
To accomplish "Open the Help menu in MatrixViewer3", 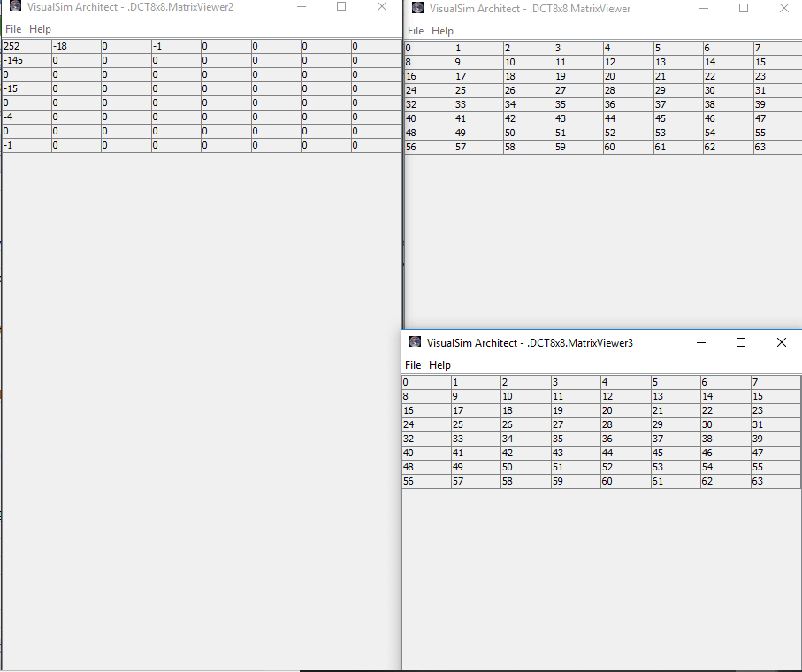I will [x=439, y=365].
